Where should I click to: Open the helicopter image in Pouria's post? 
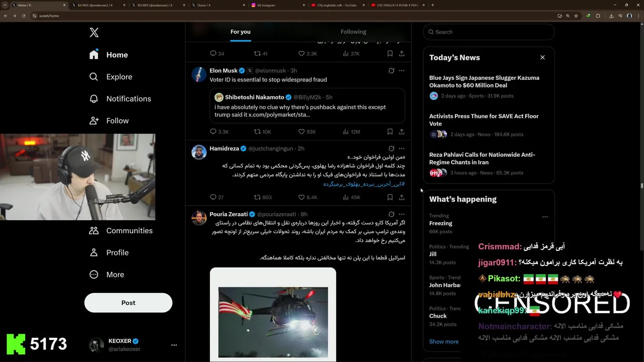coord(273,314)
